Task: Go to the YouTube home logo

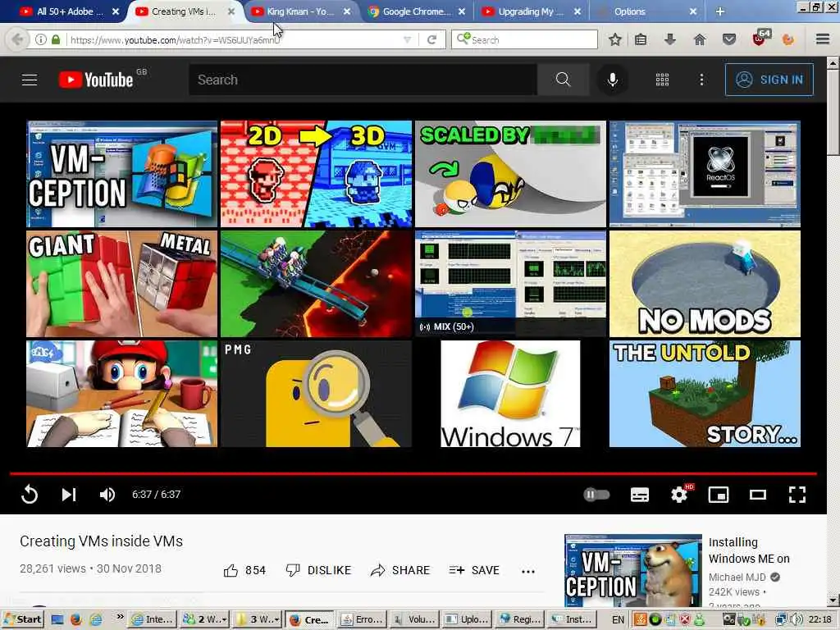Action: point(97,80)
